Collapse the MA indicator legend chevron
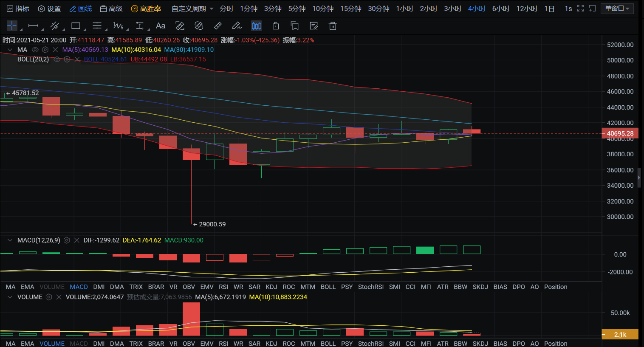This screenshot has height=347, width=644. [x=10, y=50]
